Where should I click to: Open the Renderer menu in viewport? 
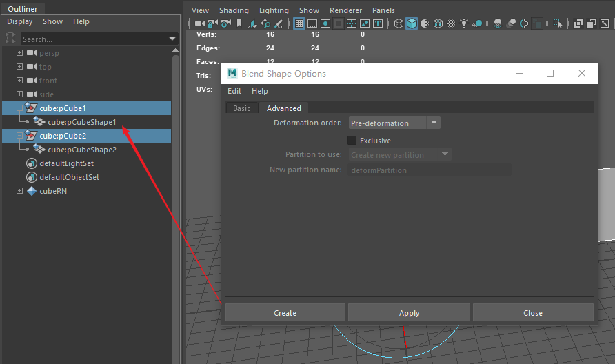345,10
